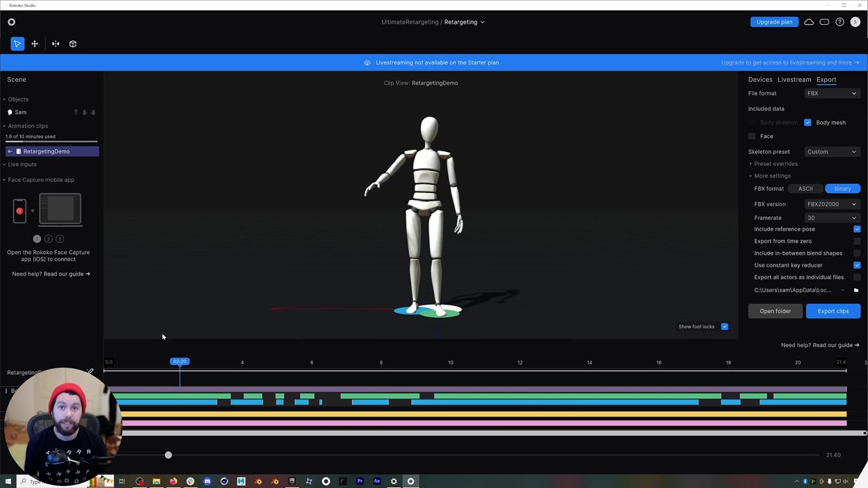Image resolution: width=868 pixels, height=488 pixels.
Task: Select the Export tab
Action: [826, 80]
